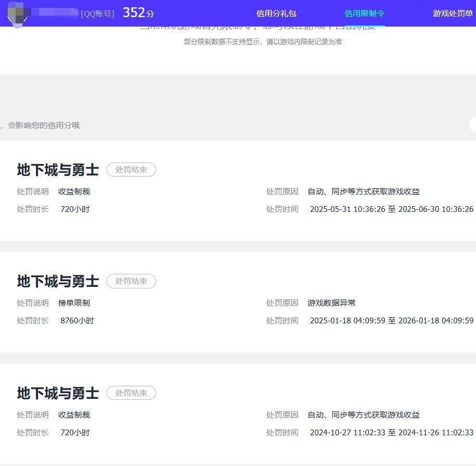Image resolution: width=476 pixels, height=466 pixels.
Task: Click the 会影响您的信用分哦 hint text
Action: click(44, 125)
